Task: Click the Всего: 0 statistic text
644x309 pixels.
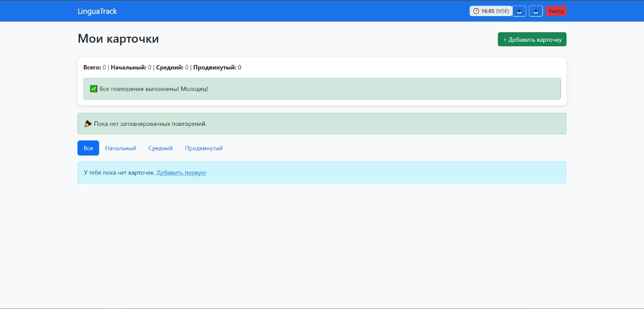Action: tap(95, 67)
